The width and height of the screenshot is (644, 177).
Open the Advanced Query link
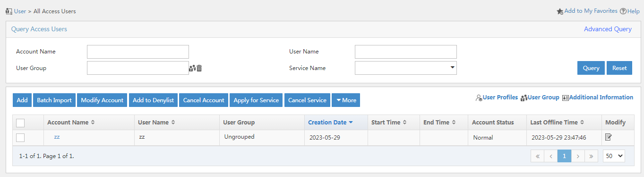608,29
